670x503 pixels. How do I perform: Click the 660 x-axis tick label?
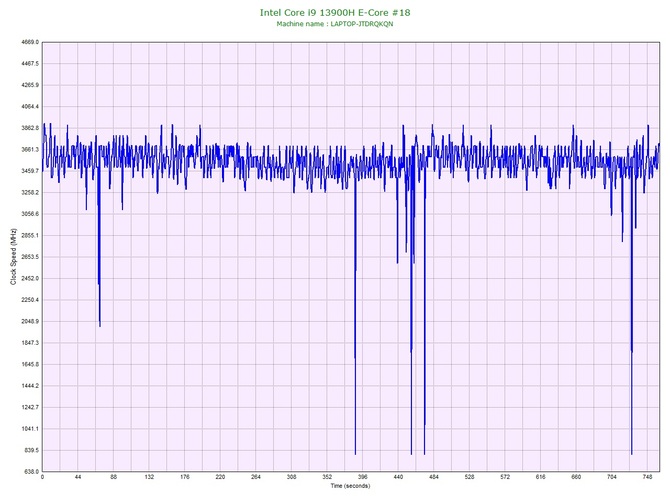577,478
